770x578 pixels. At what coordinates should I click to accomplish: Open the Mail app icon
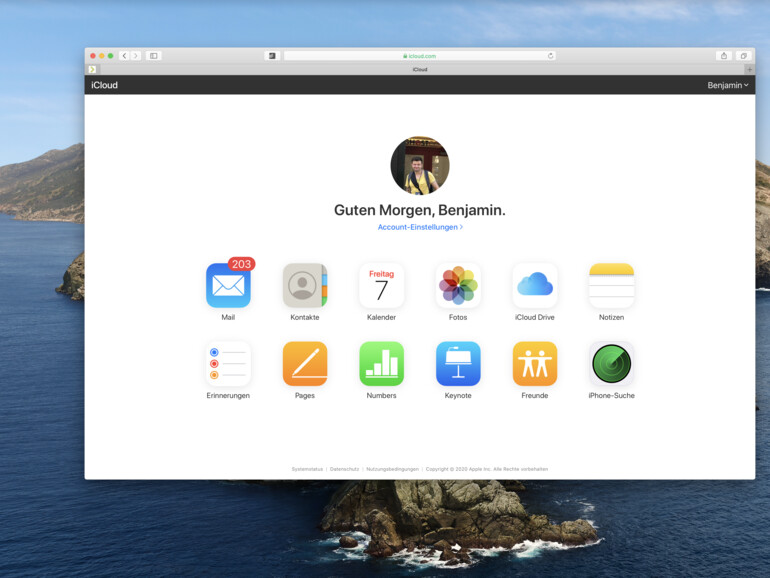tap(228, 285)
